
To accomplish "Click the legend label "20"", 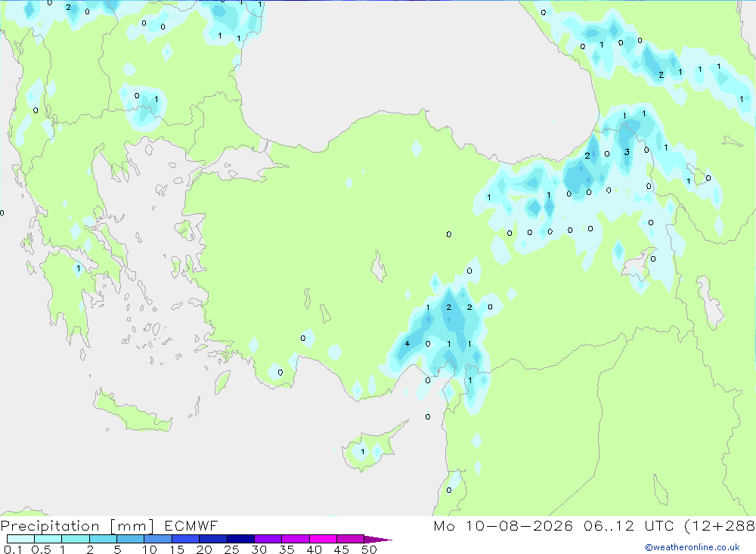I will coord(204,549).
